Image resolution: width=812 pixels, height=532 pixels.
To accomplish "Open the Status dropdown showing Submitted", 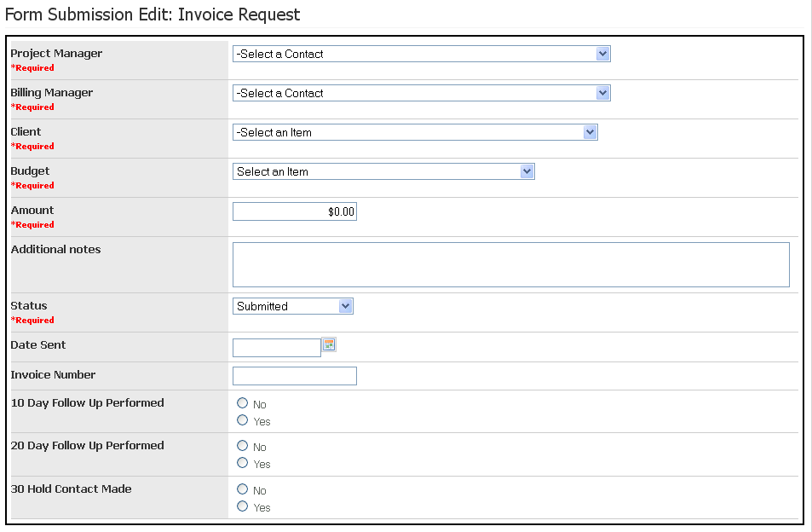I will click(x=292, y=306).
